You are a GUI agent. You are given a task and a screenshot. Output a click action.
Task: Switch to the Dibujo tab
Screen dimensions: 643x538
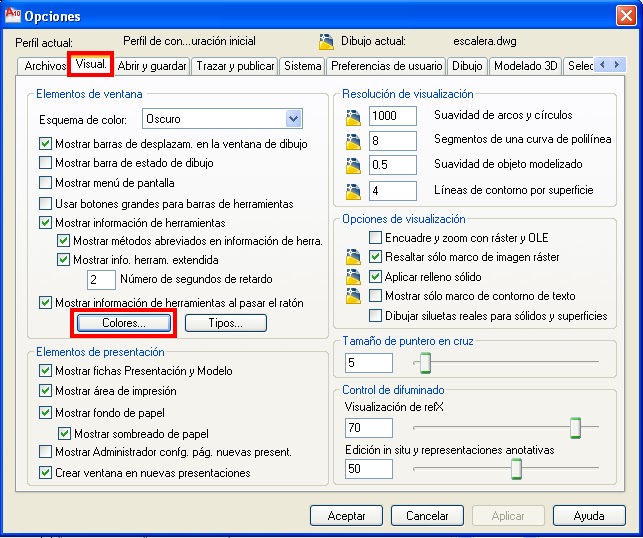tap(467, 66)
